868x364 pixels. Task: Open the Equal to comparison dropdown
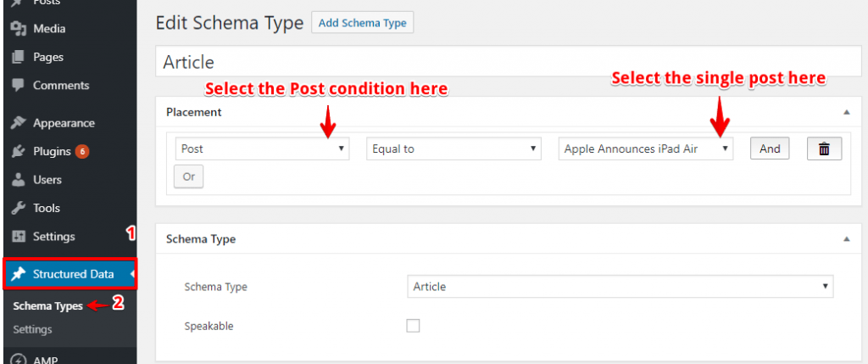pyautogui.click(x=454, y=149)
